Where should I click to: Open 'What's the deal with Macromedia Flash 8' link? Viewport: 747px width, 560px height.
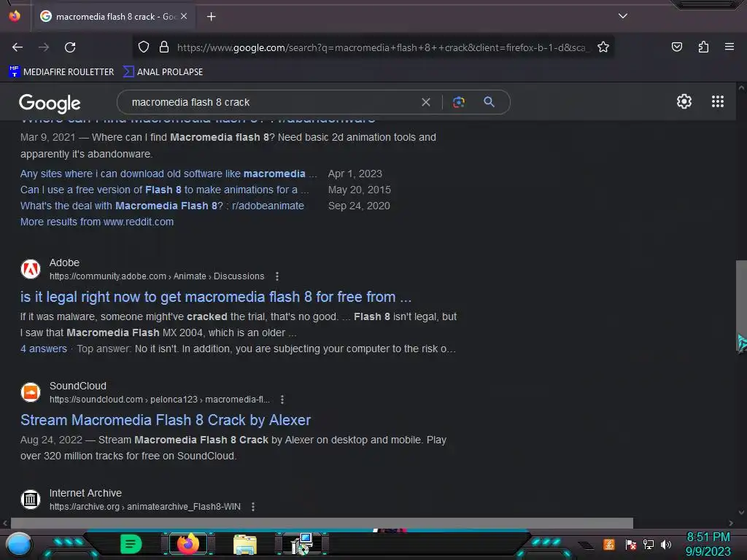(x=162, y=206)
